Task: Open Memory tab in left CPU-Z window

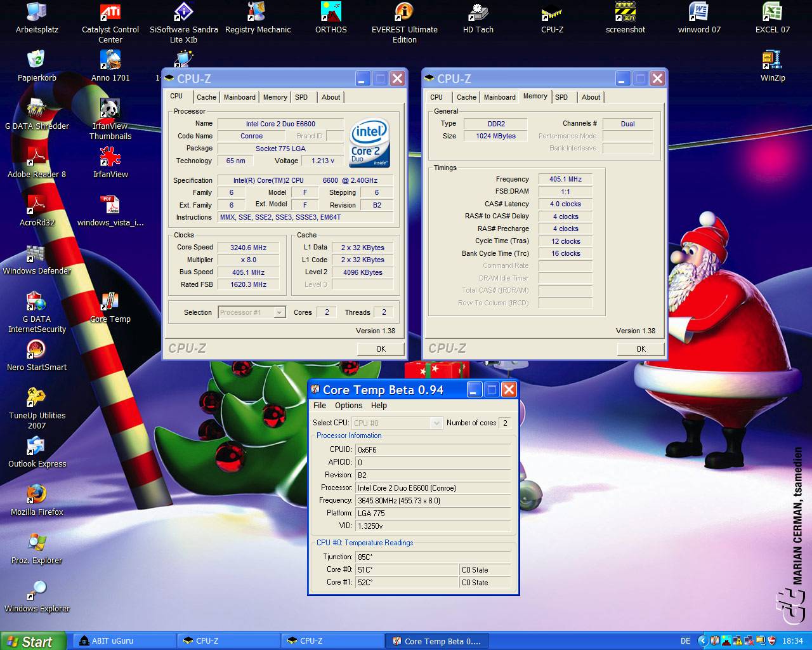Action: click(x=275, y=97)
